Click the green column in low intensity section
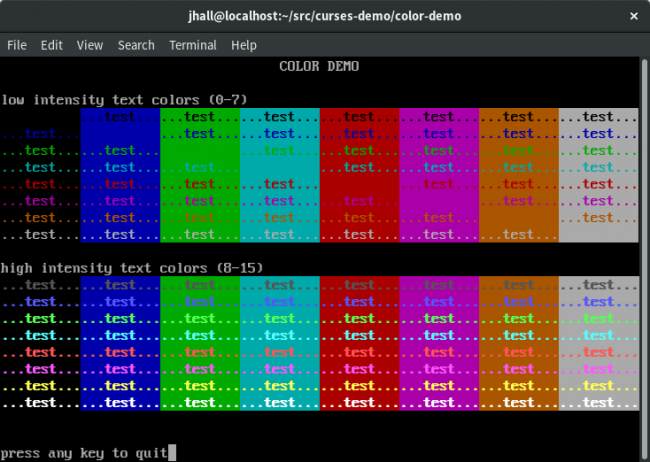This screenshot has width=650, height=462. (199, 175)
